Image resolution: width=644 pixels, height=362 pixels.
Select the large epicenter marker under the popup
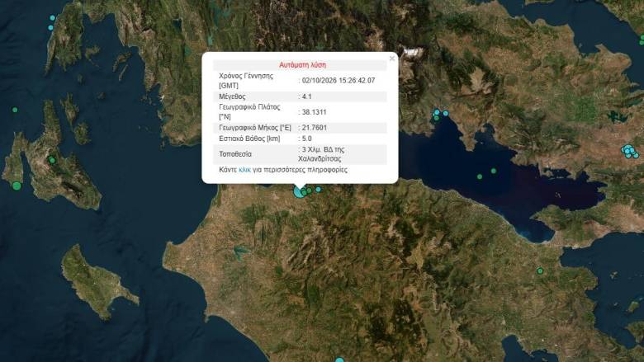point(299,191)
